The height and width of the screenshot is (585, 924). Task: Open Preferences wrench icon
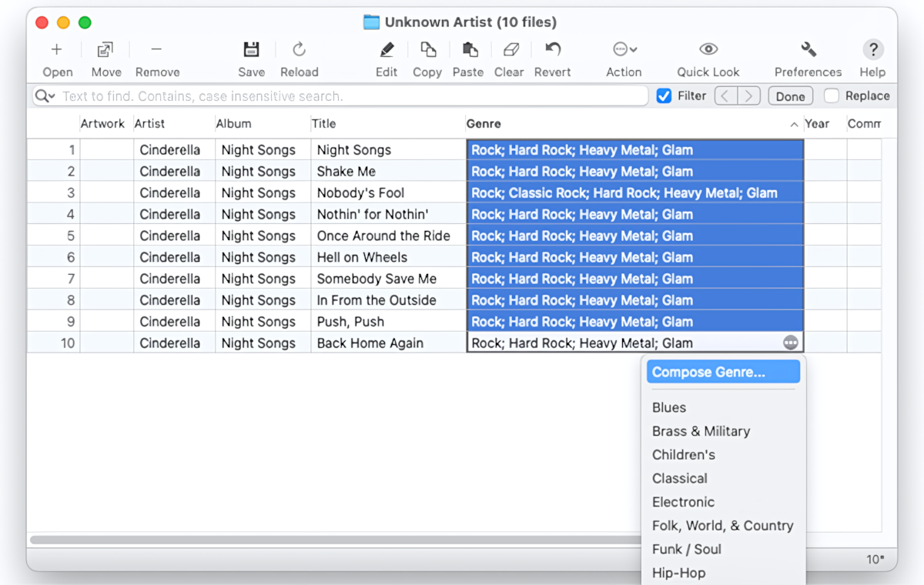point(808,49)
